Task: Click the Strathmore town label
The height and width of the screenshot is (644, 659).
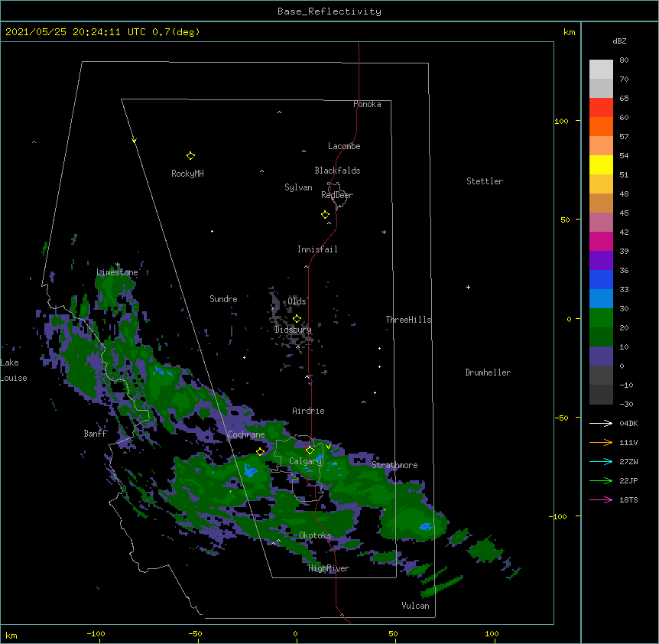Action: click(x=394, y=465)
